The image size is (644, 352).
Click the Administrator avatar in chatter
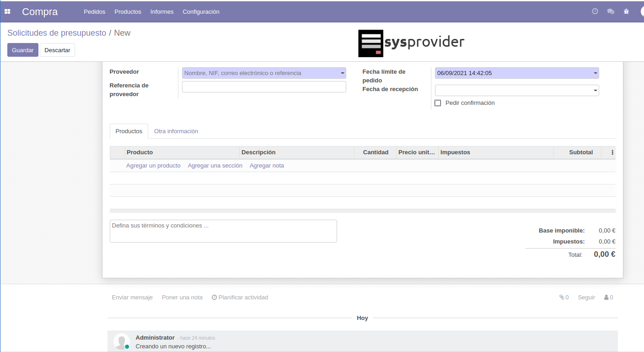pos(121,341)
